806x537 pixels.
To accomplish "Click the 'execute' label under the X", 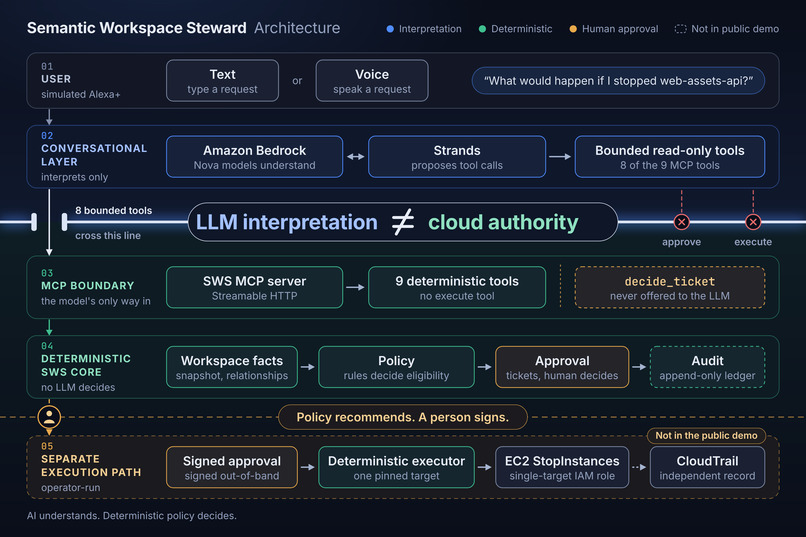I will pos(753,242).
